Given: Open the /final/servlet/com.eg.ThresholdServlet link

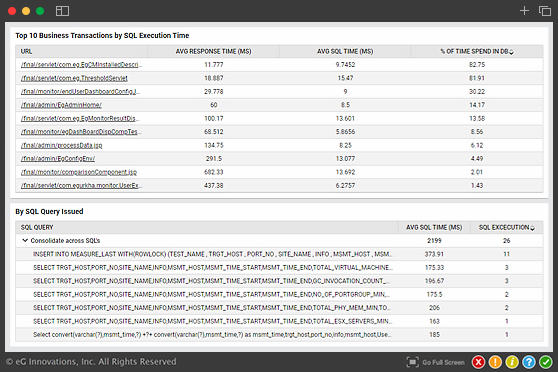Looking at the screenshot, I should click(74, 78).
